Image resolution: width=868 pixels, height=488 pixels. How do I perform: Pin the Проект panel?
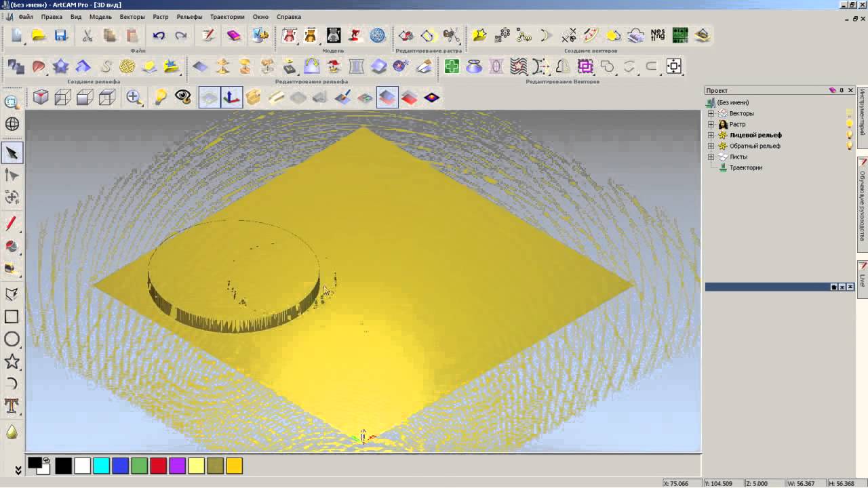(842, 90)
